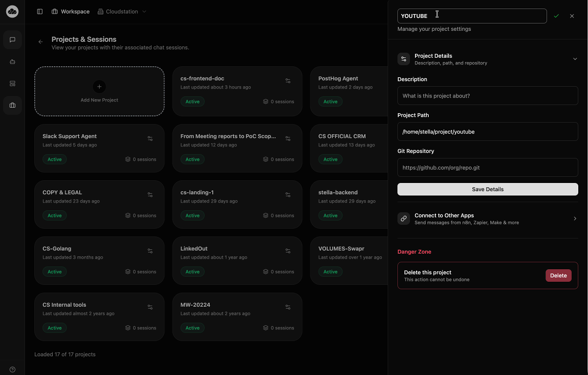Click Active badge on MW-20224 card

pos(192,328)
